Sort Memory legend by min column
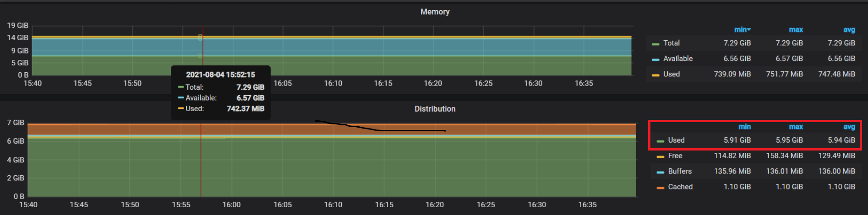Screen dimensions: 868x215 pyautogui.click(x=742, y=30)
